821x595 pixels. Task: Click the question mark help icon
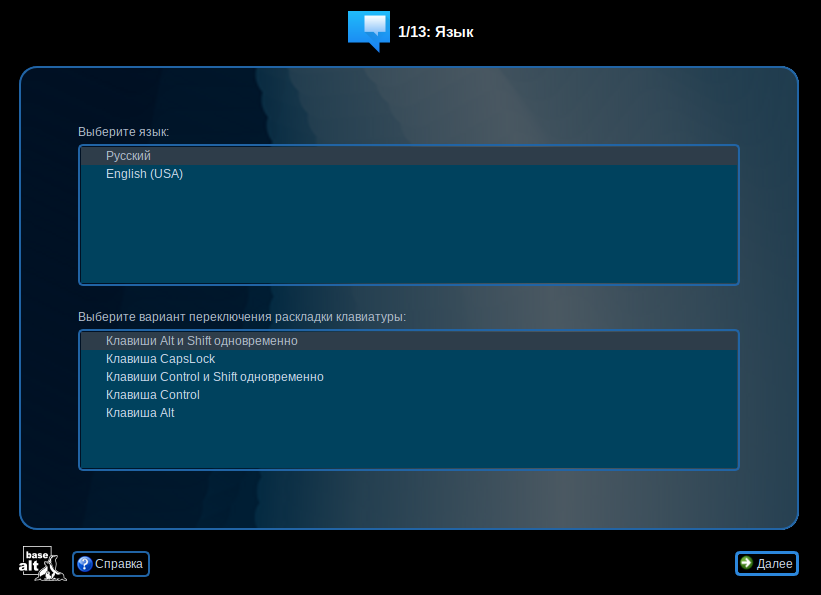point(84,564)
